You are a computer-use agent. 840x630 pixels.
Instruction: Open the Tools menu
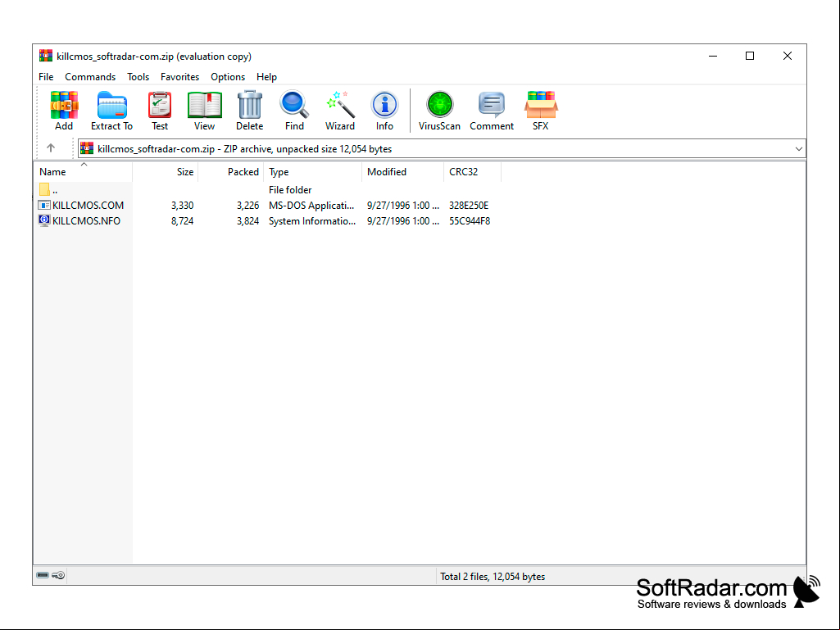138,77
